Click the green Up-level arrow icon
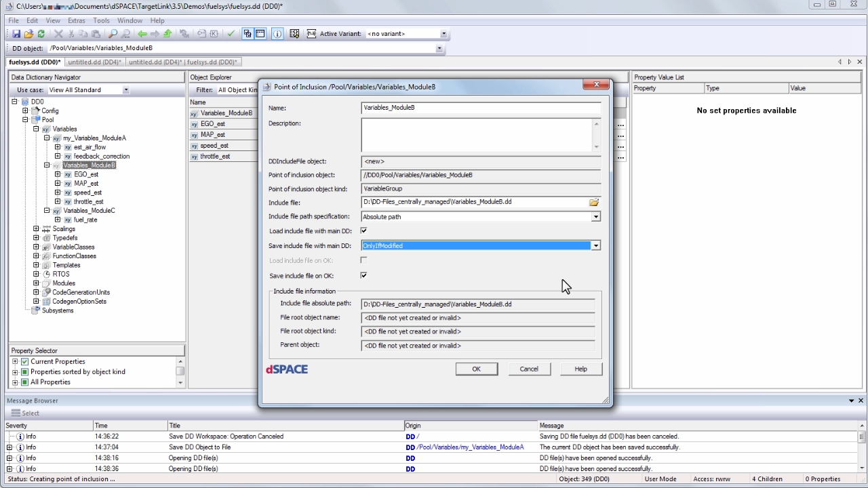 coord(167,33)
